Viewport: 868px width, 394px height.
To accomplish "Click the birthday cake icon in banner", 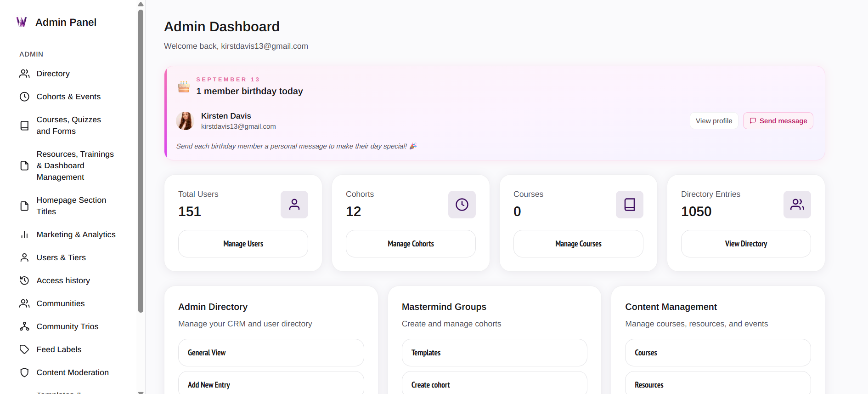I will 184,86.
